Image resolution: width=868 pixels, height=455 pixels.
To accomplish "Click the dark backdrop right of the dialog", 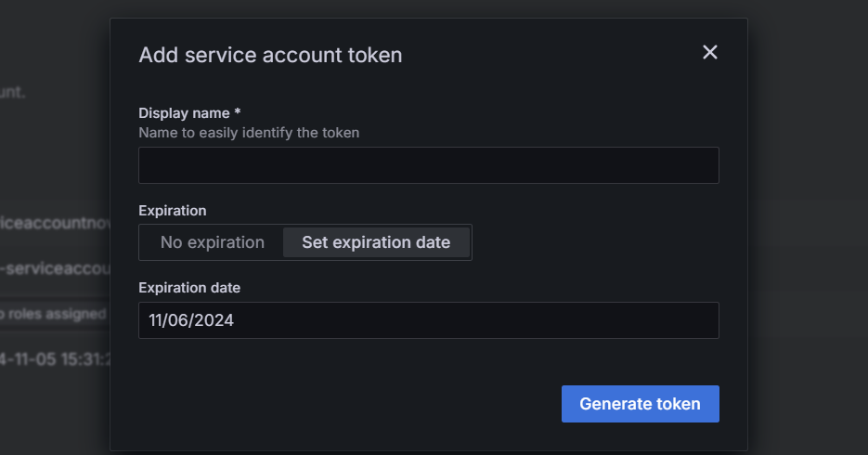I will 808,232.
